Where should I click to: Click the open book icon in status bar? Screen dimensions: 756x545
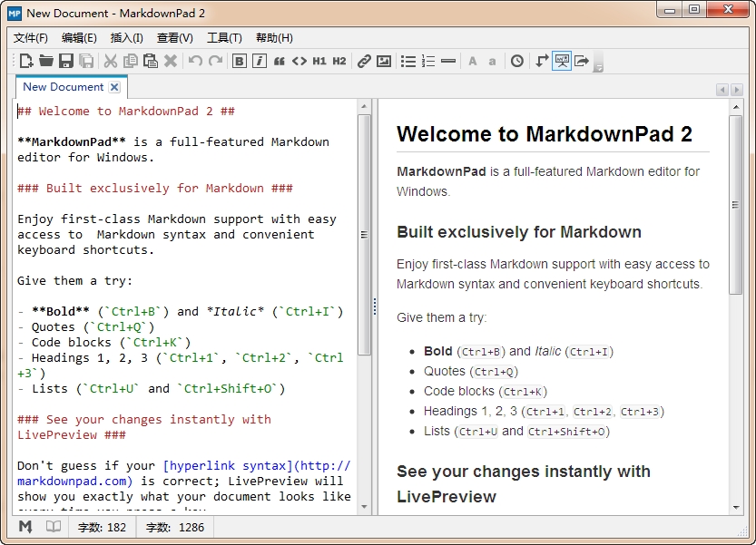[54, 527]
